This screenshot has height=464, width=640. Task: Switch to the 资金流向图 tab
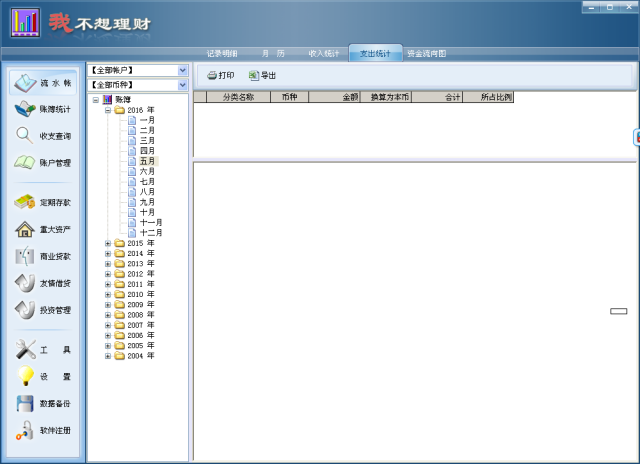427,53
